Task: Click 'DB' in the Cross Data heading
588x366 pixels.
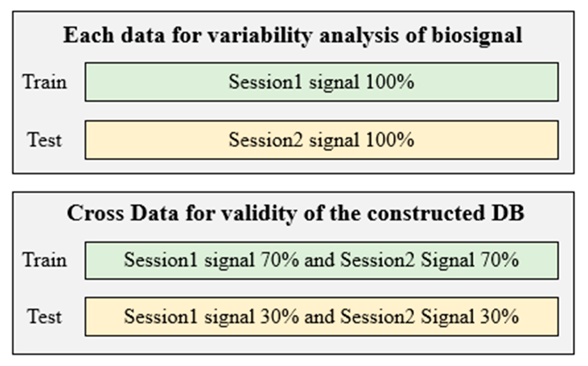Action: tap(508, 213)
